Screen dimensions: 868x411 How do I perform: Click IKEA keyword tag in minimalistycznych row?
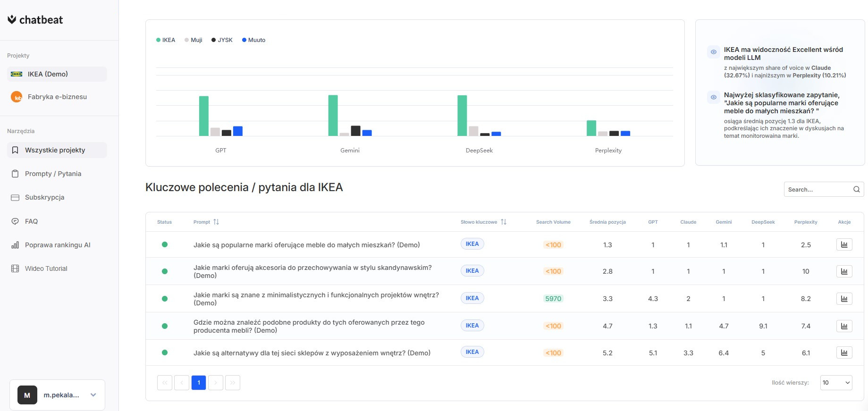pyautogui.click(x=472, y=298)
